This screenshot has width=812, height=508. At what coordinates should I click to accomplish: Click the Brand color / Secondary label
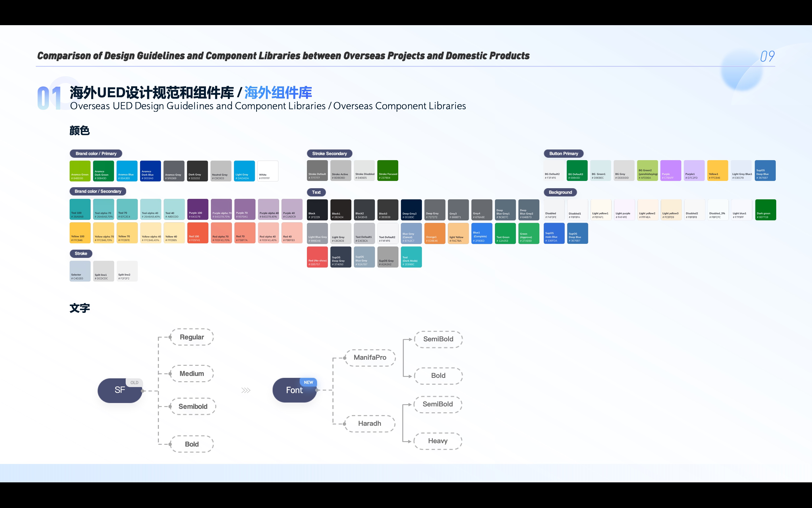click(x=98, y=191)
